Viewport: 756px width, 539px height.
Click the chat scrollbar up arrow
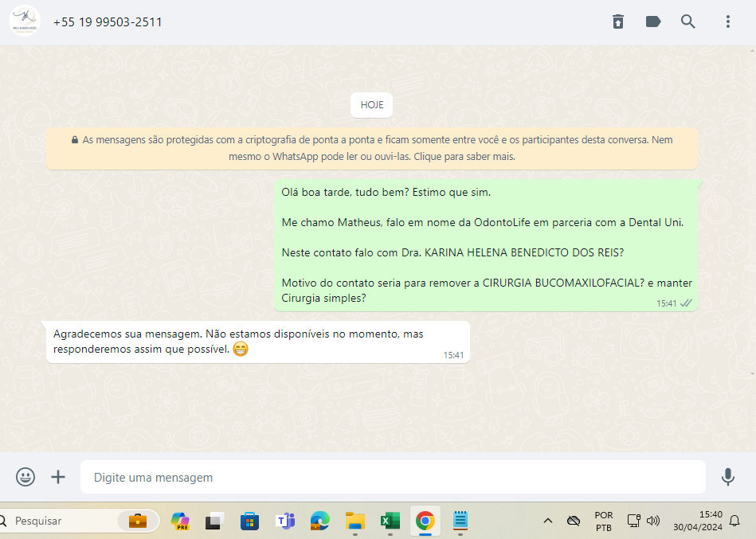click(752, 50)
